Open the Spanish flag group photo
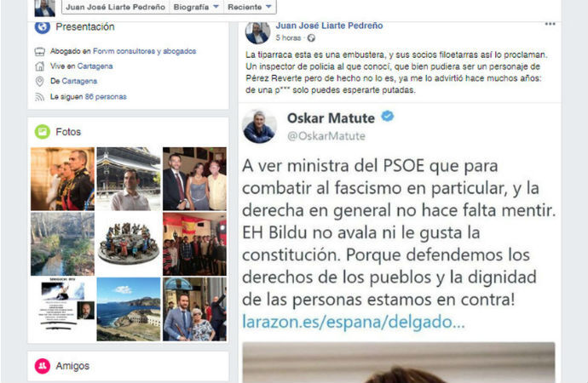The height and width of the screenshot is (383, 588). 194,243
